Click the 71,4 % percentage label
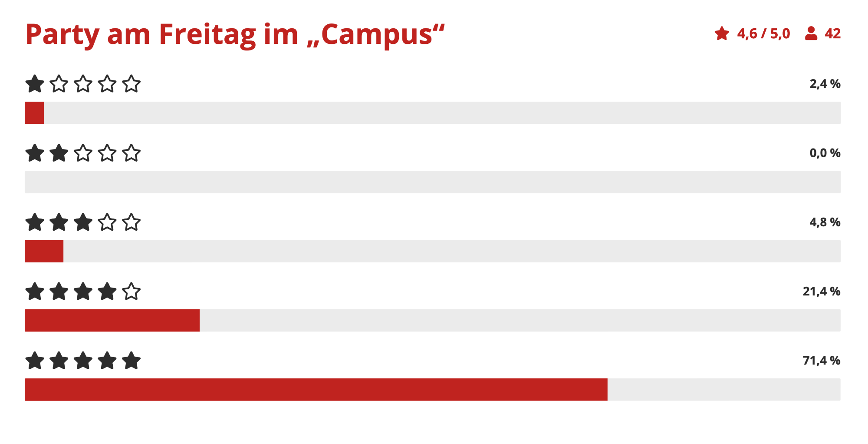The image size is (868, 444). click(x=822, y=361)
